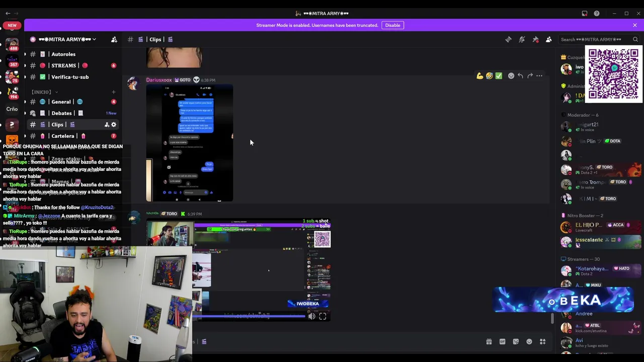644x362 pixels.
Task: Open Add Reaction smiley on message
Action: 511,76
